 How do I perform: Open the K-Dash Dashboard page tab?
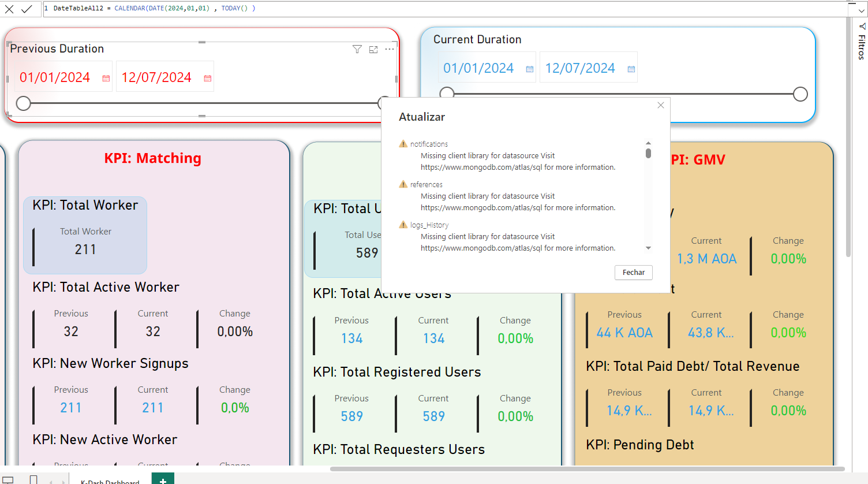110,481
